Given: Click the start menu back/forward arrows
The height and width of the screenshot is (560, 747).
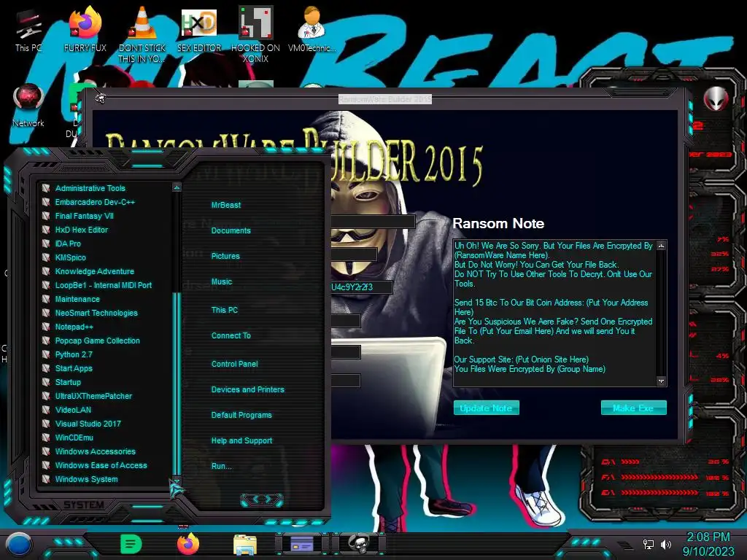Looking at the screenshot, I should point(262,499).
